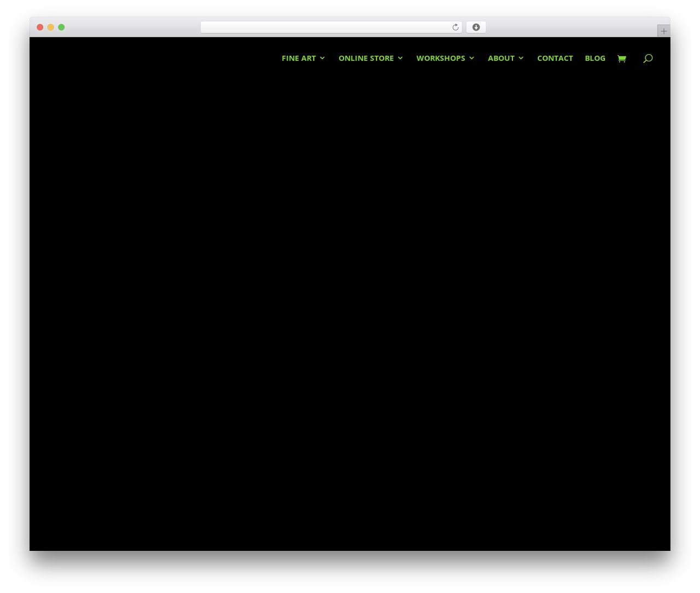
Task: Click the download arrow icon in toolbar
Action: tap(476, 27)
